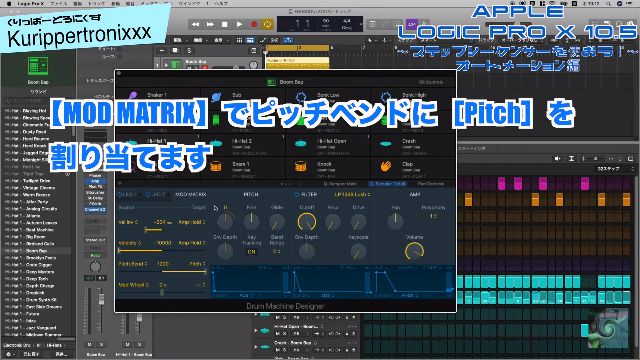Select the Clap hand pad icon
Image resolution: width=640 pixels, height=360 pixels.
click(x=386, y=167)
